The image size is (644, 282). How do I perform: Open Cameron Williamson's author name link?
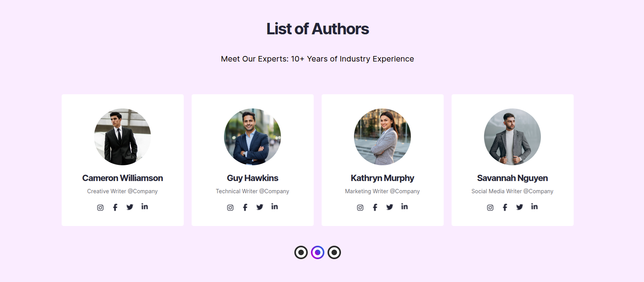click(x=122, y=178)
